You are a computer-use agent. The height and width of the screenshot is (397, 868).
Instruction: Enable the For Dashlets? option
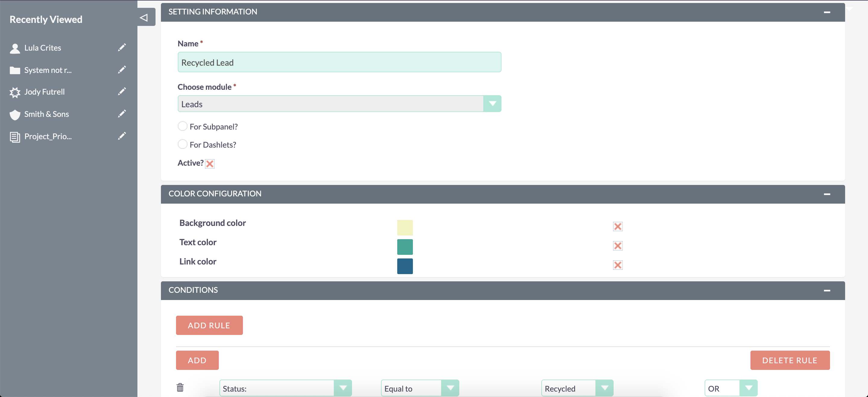click(182, 144)
